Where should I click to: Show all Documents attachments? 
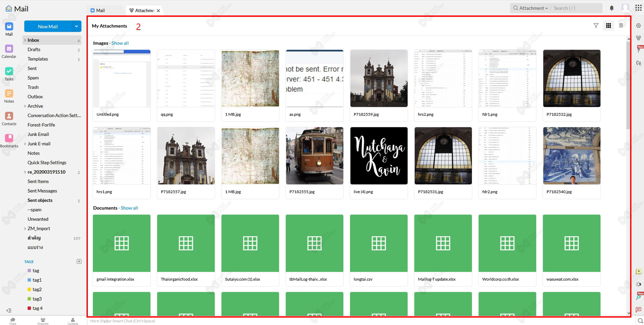click(129, 208)
